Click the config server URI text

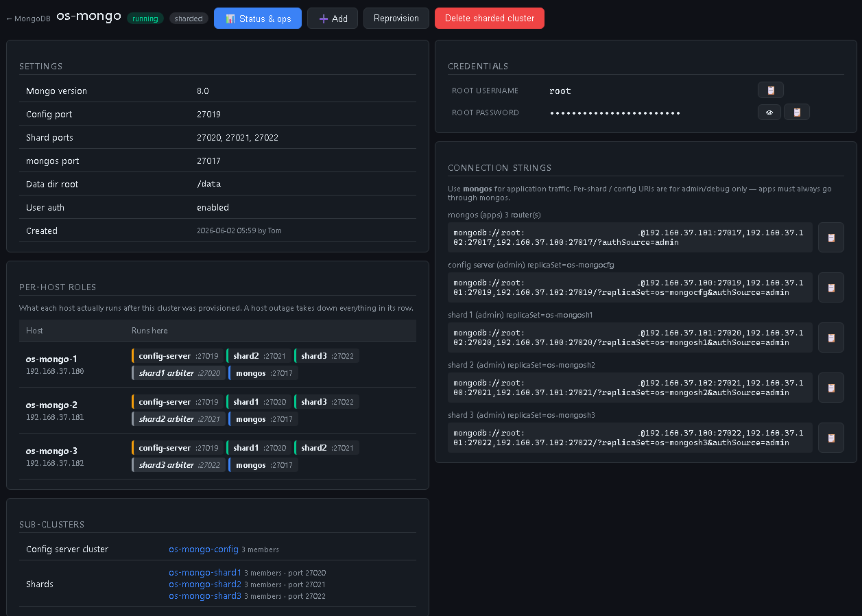(630, 287)
